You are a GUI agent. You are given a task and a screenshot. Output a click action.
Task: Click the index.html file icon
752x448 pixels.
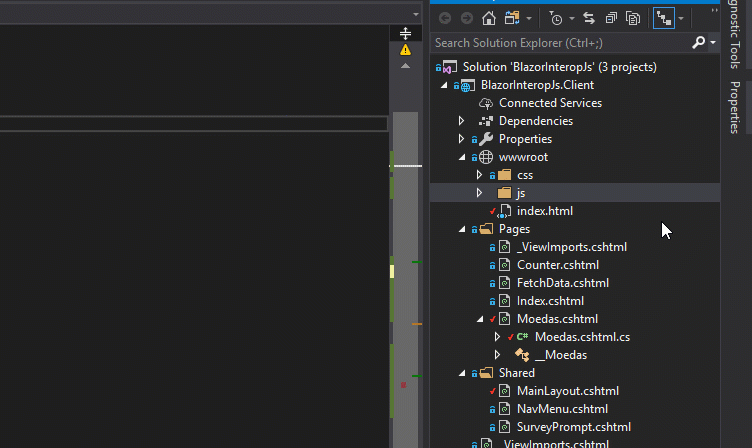click(504, 211)
